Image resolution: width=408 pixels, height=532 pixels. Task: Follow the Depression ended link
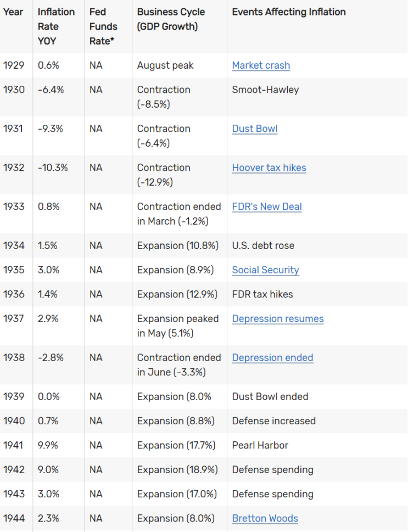pyautogui.click(x=272, y=358)
